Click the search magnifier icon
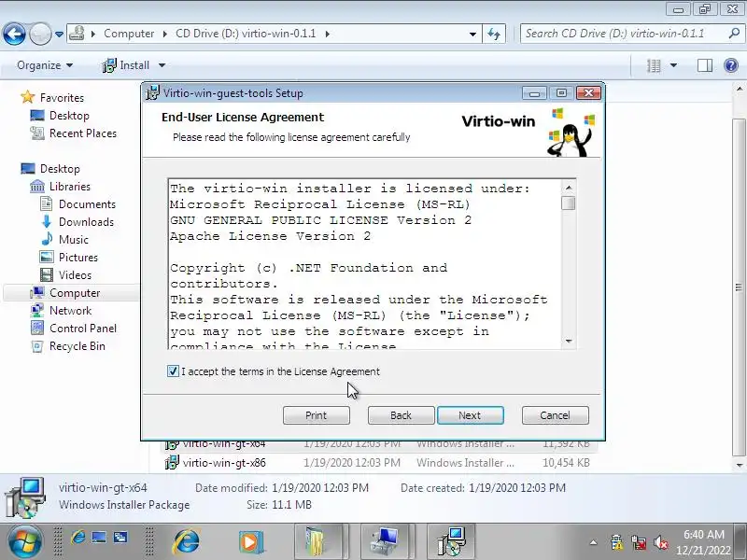The image size is (747, 560). tap(734, 34)
